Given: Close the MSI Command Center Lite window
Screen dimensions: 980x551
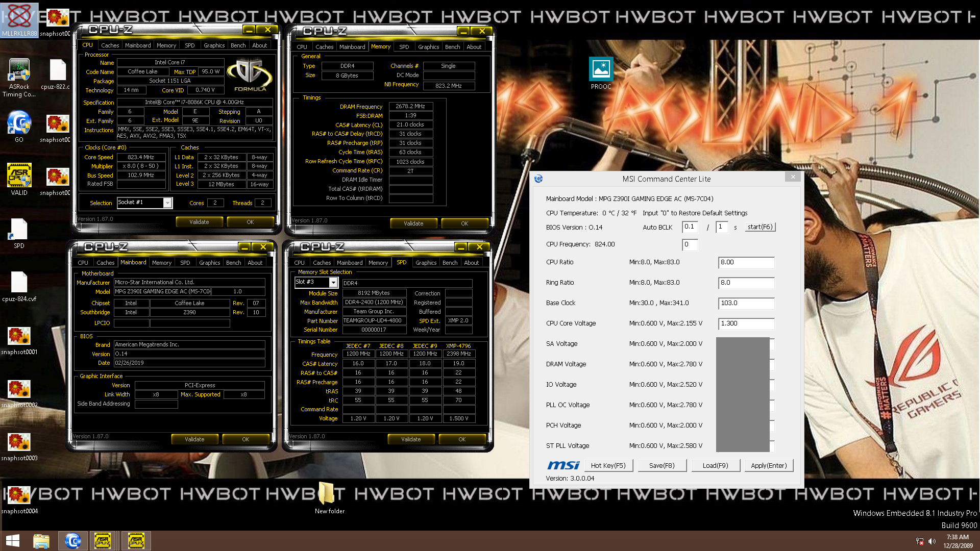Looking at the screenshot, I should tap(793, 177).
